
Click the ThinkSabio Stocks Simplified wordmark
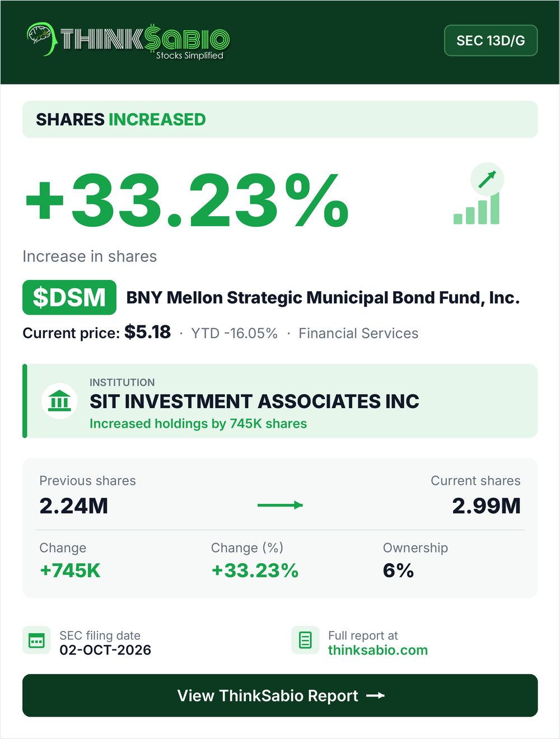(x=144, y=41)
